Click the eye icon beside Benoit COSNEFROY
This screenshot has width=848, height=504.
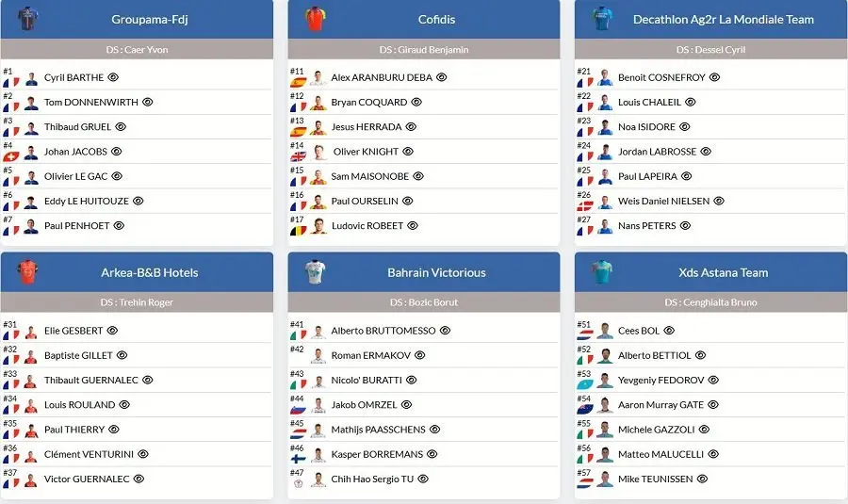[714, 77]
